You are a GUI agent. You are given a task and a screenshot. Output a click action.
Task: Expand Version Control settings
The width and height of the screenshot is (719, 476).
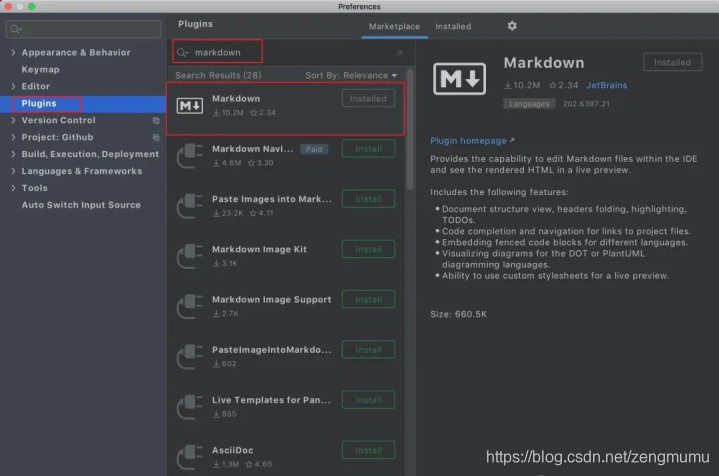(x=13, y=120)
